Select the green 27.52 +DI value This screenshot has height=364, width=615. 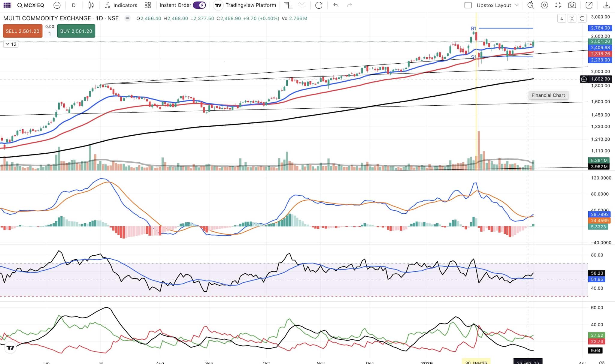[x=597, y=335]
